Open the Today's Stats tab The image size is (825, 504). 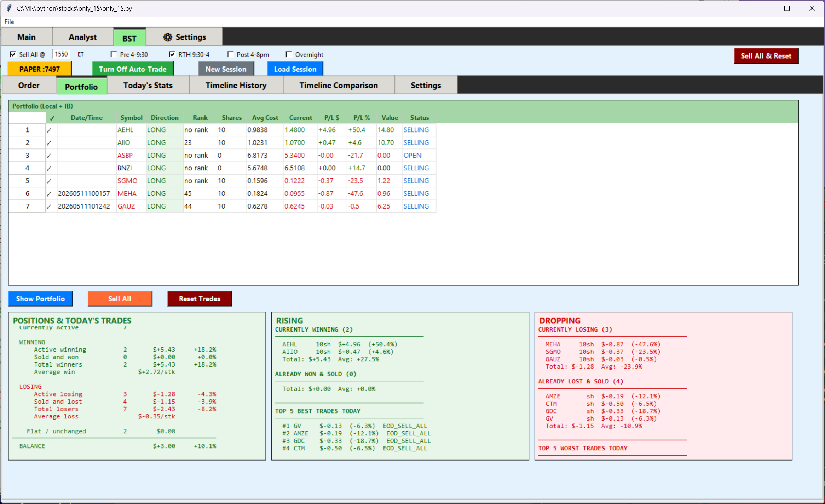pos(148,85)
